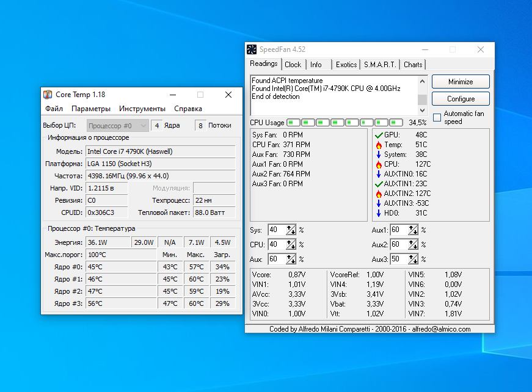Open the S.M.A.R.T. tab
The height and width of the screenshot is (392, 532).
coord(380,65)
